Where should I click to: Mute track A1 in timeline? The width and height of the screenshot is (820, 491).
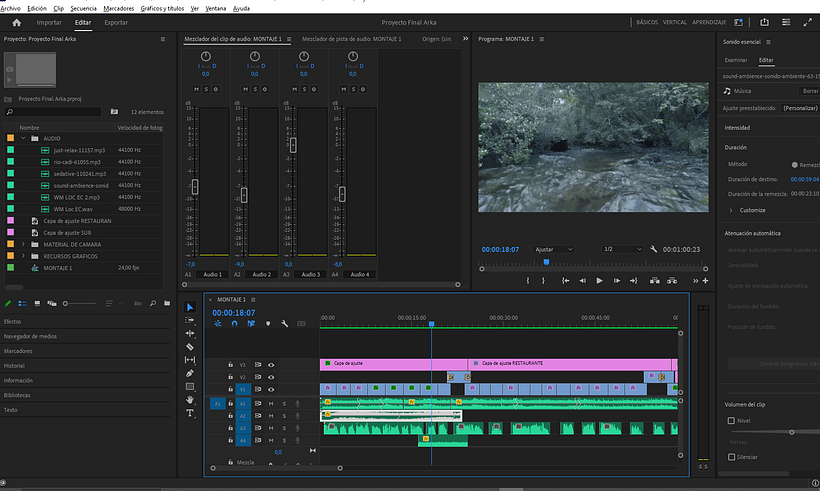click(x=271, y=404)
